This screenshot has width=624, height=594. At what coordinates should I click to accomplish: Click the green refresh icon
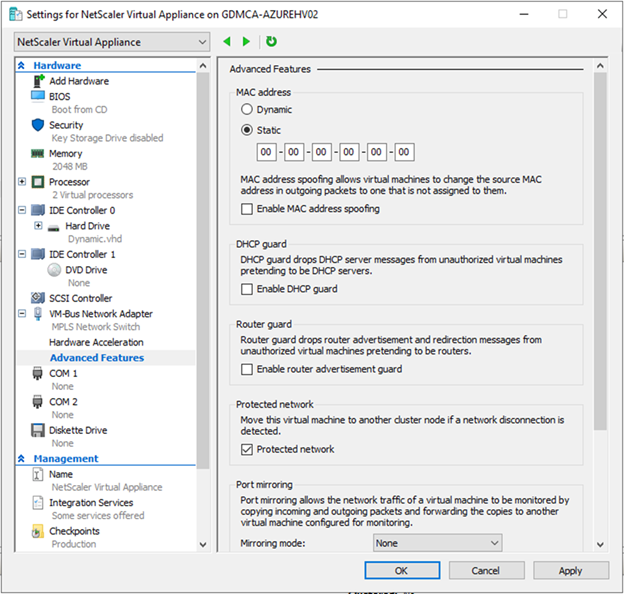coord(271,41)
